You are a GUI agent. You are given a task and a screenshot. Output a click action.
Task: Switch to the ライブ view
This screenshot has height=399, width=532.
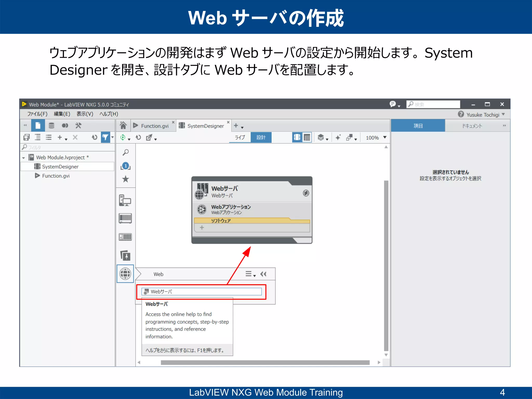[x=240, y=137]
